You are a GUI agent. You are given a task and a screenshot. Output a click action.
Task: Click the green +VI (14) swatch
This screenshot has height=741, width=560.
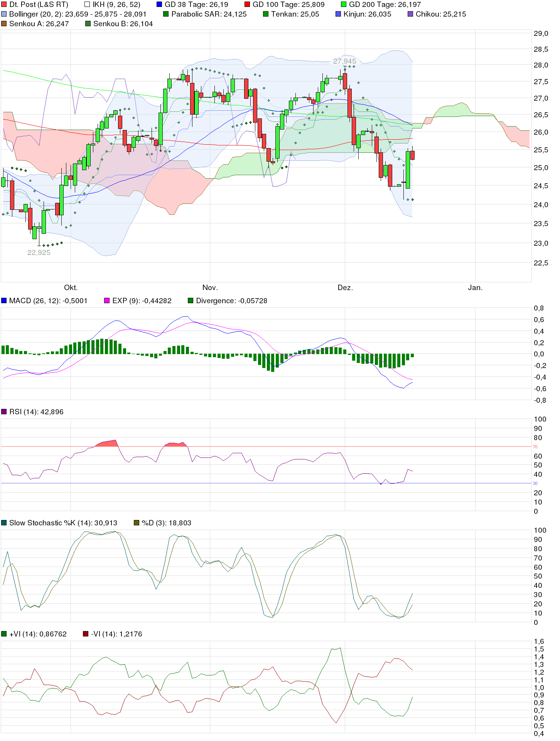tap(4, 634)
